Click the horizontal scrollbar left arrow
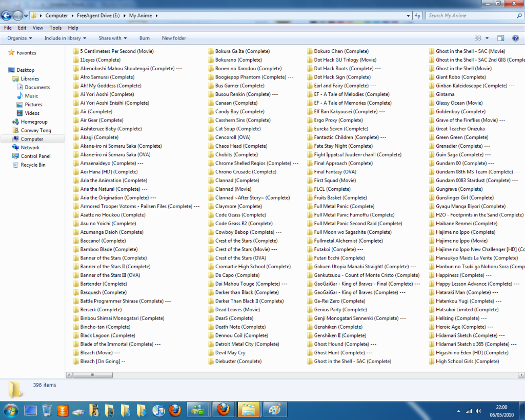This screenshot has height=420, width=525. click(x=69, y=375)
